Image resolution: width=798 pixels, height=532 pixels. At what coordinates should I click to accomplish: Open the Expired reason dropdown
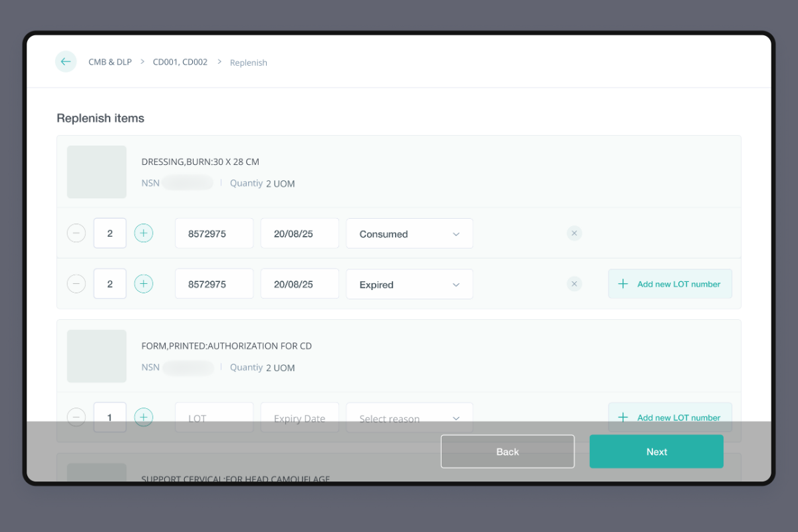pyautogui.click(x=410, y=284)
